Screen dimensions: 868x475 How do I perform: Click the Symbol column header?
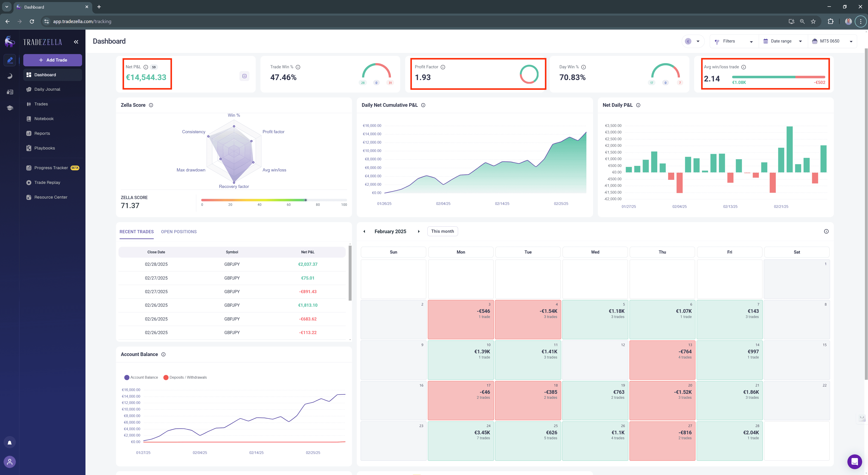pyautogui.click(x=232, y=252)
